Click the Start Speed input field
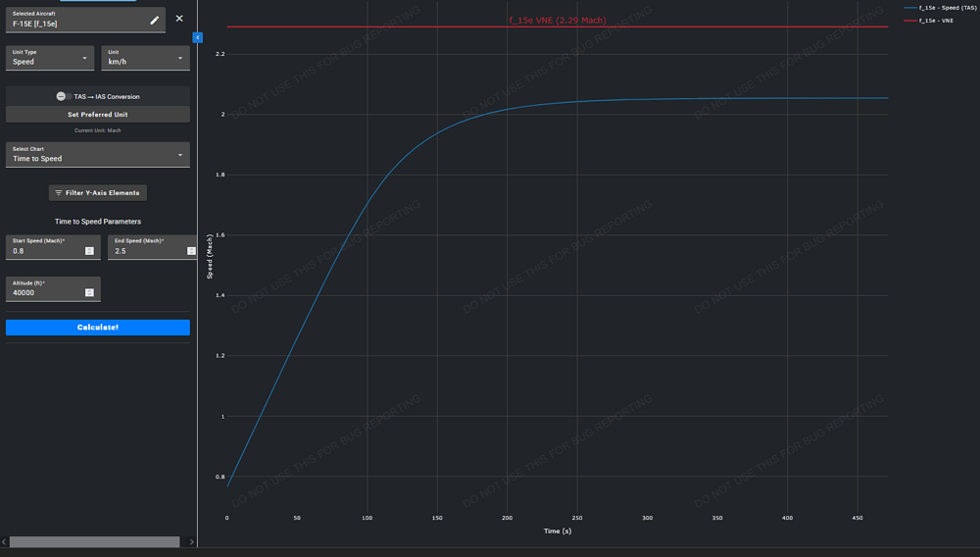980x557 pixels. pos(53,247)
